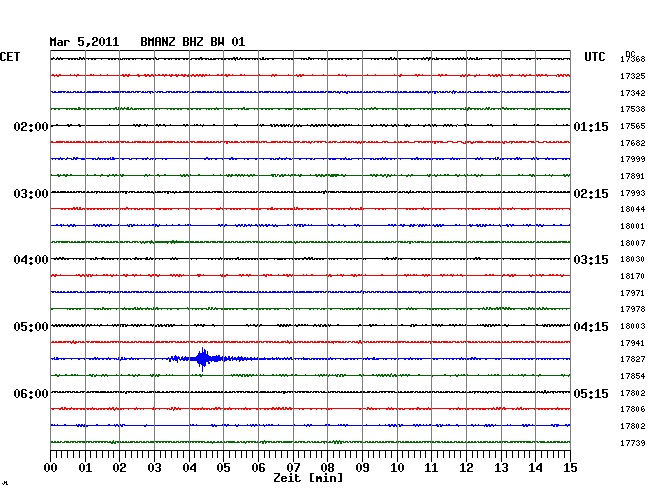Screen dimensions: 650x494
Task: Click the DC offset value '17806'
Action: click(x=633, y=410)
